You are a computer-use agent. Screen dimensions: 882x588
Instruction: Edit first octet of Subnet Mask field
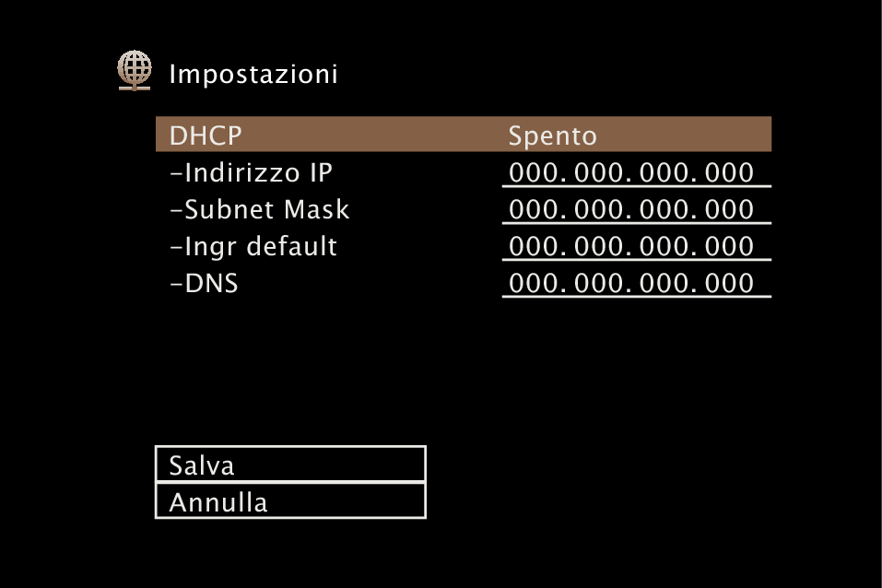click(535, 209)
